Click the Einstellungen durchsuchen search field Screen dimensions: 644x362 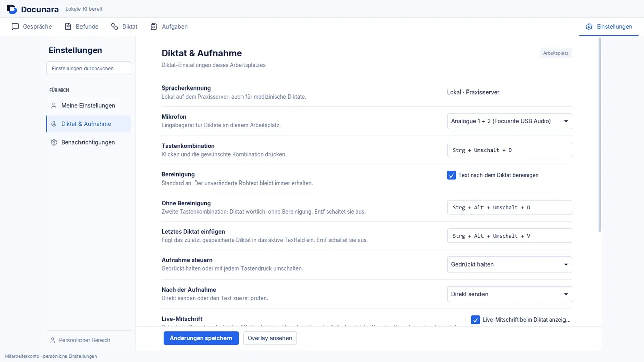click(x=89, y=68)
